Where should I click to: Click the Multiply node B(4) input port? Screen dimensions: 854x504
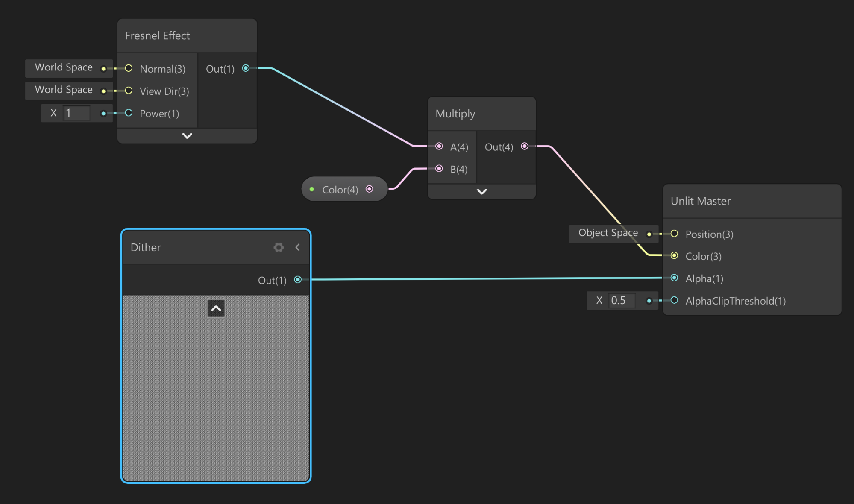pyautogui.click(x=439, y=169)
